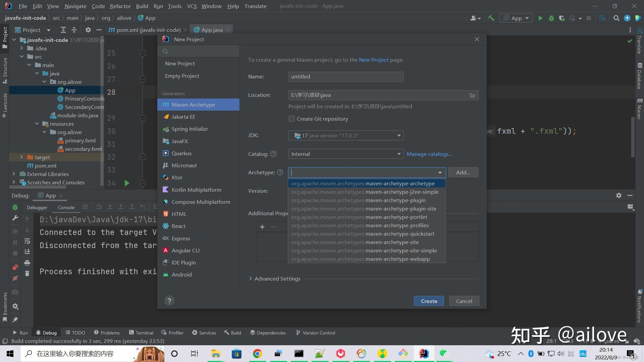Open the VCS menu
The image size is (644, 362).
[192, 6]
